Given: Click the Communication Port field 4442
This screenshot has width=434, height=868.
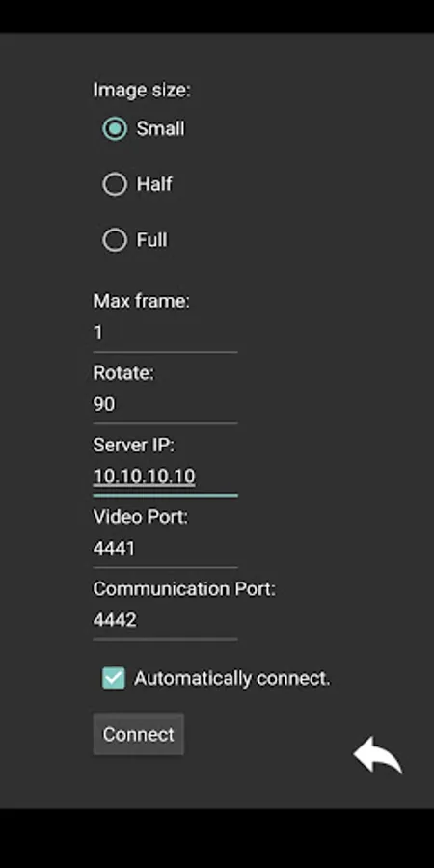Looking at the screenshot, I should pos(165,620).
